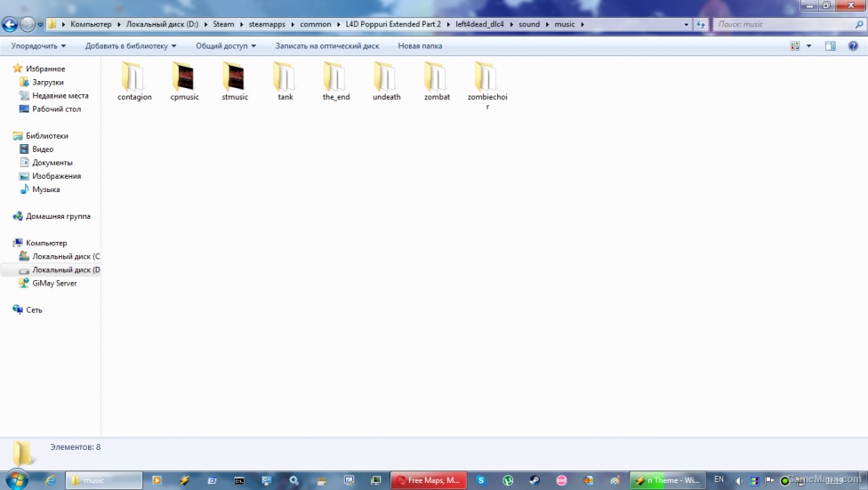Open Steam from the taskbar
868x490 pixels.
click(x=534, y=480)
